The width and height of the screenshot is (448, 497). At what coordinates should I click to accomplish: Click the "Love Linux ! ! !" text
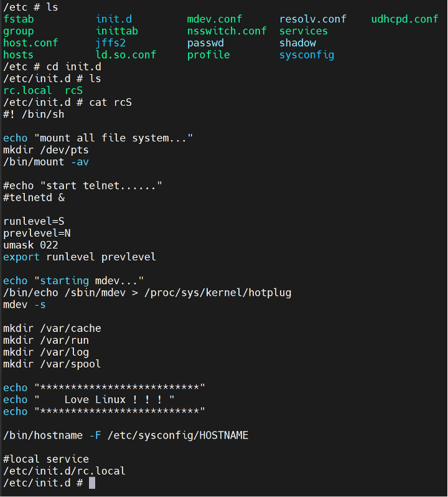tap(117, 399)
